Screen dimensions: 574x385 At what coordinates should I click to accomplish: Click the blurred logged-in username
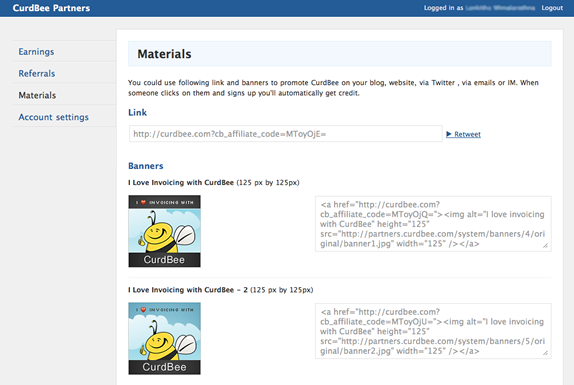[500, 8]
